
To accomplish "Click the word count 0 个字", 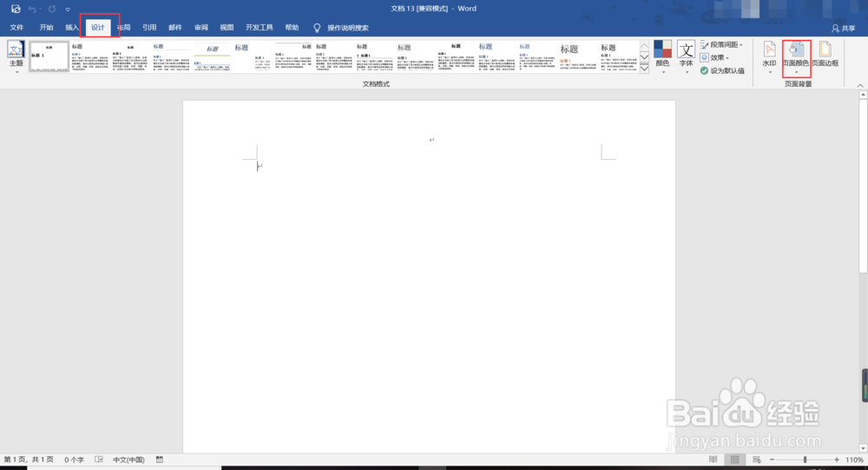I will (74, 460).
